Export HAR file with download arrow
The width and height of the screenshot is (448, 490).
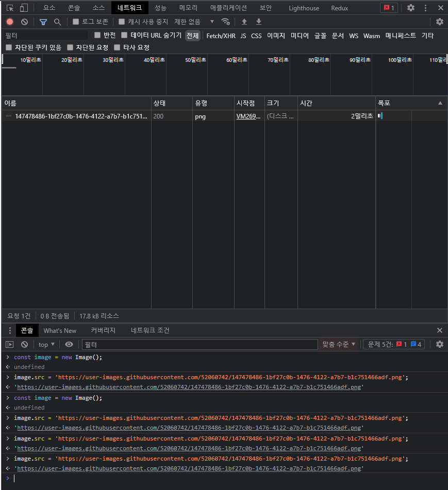259,22
